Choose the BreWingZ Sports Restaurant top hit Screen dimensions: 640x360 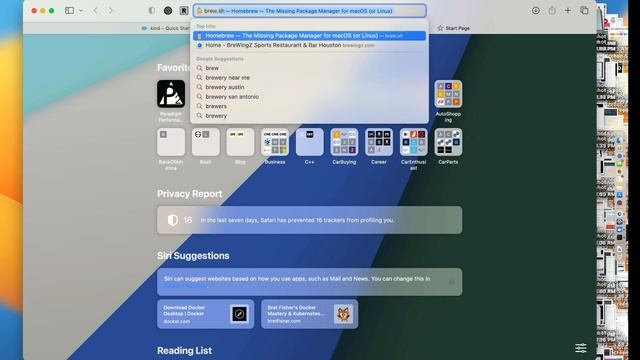click(309, 45)
